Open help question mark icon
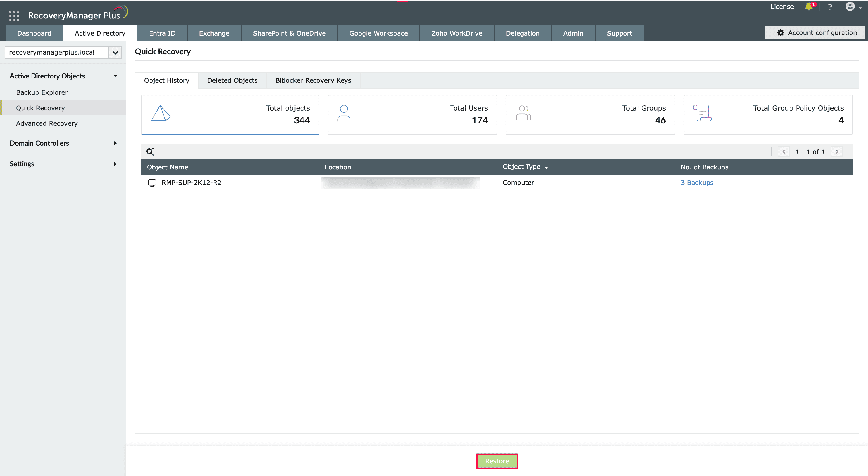Screen dimensions: 868x476 (x=830, y=7)
